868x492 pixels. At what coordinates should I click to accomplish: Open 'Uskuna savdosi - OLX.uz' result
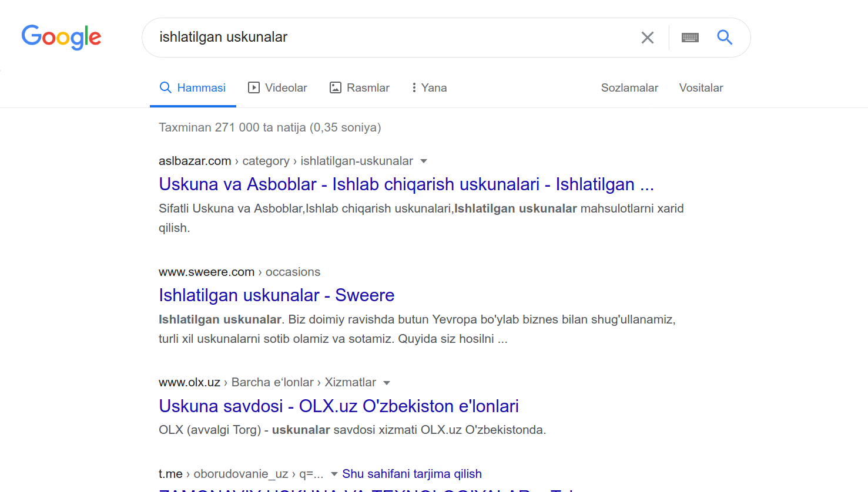(x=339, y=406)
